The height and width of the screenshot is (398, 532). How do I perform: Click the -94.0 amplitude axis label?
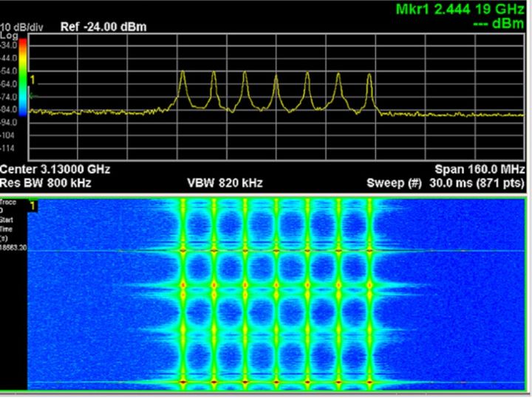9,123
